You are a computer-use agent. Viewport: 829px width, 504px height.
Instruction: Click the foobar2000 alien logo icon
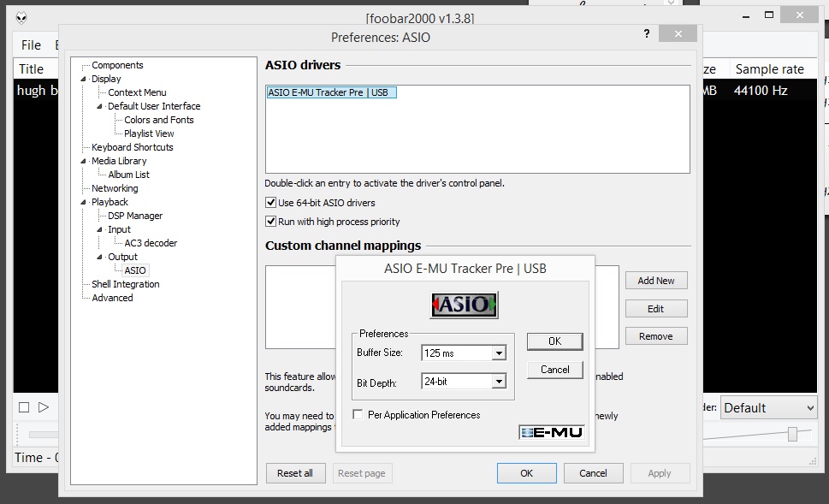[x=21, y=17]
